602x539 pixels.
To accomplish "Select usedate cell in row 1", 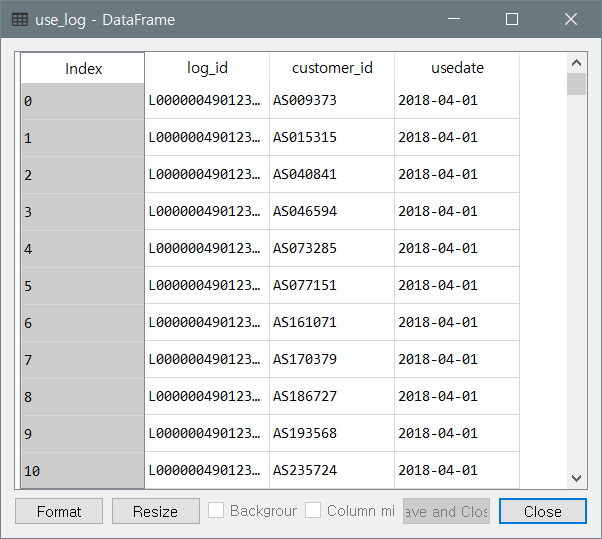I will click(457, 137).
